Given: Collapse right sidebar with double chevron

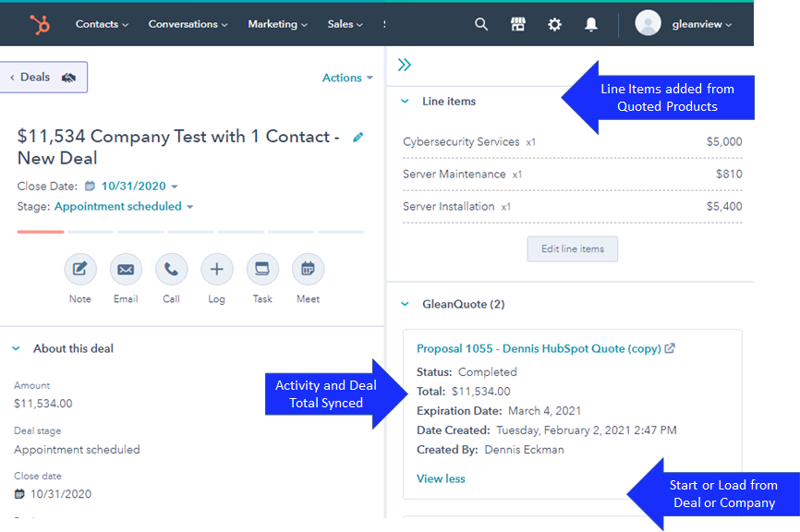Looking at the screenshot, I should [404, 65].
